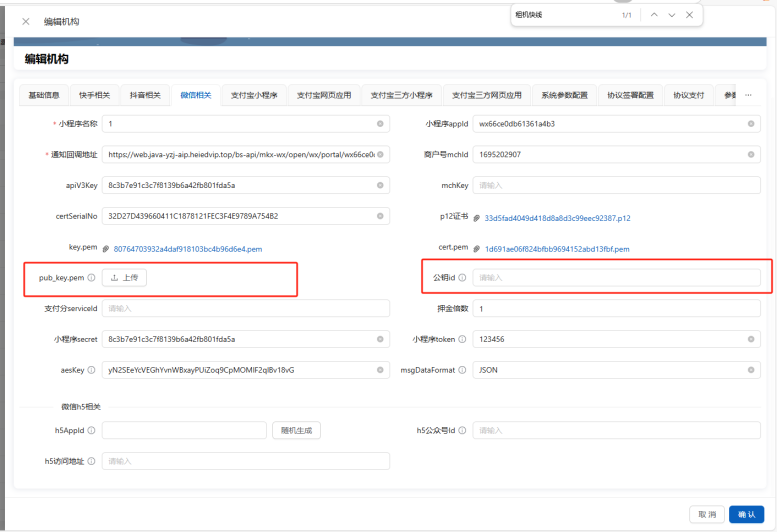Click the paperclip icon beside key.pem file
Screen dimensions: 777x532
tap(106, 249)
